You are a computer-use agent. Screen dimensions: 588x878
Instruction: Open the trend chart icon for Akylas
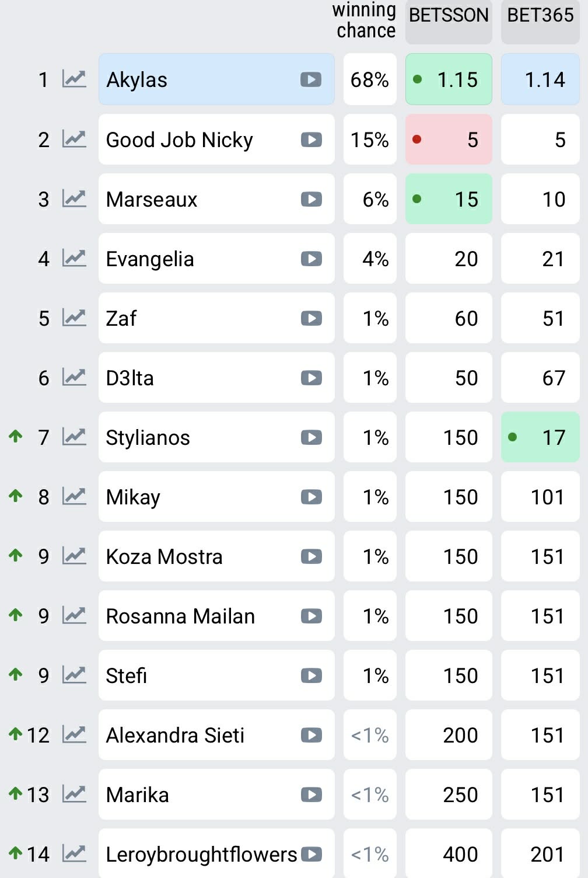[x=74, y=79]
